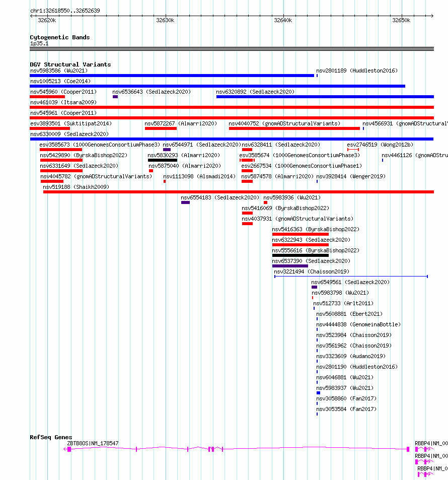This screenshot has width=448, height=480.
Task: Select the black nsv5830293 (Almarri2020) bar
Action: [x=163, y=160]
